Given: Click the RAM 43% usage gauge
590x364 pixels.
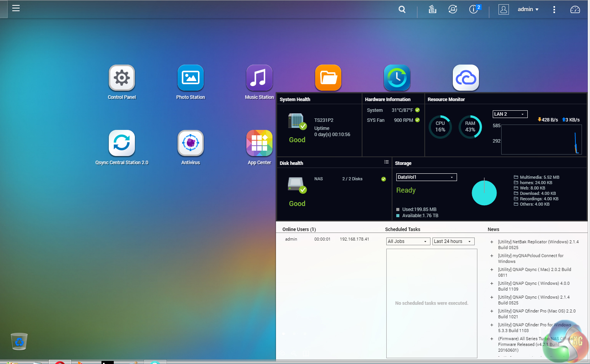Looking at the screenshot, I should tap(470, 127).
